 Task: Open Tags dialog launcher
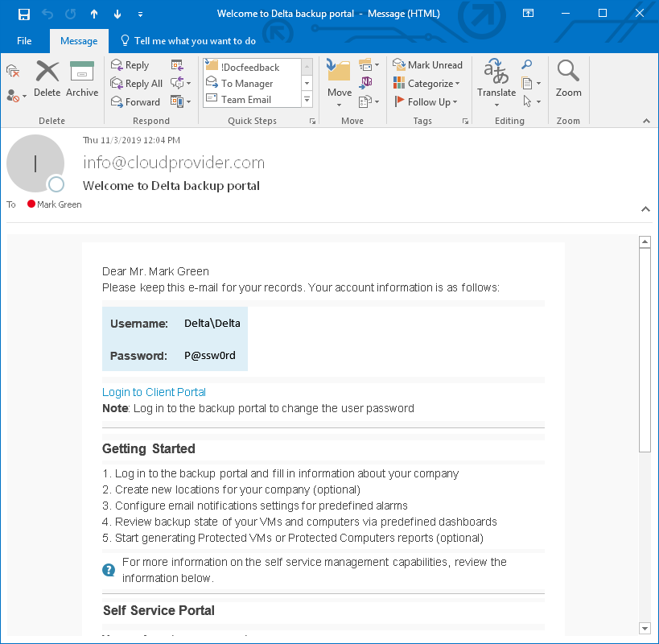465,121
